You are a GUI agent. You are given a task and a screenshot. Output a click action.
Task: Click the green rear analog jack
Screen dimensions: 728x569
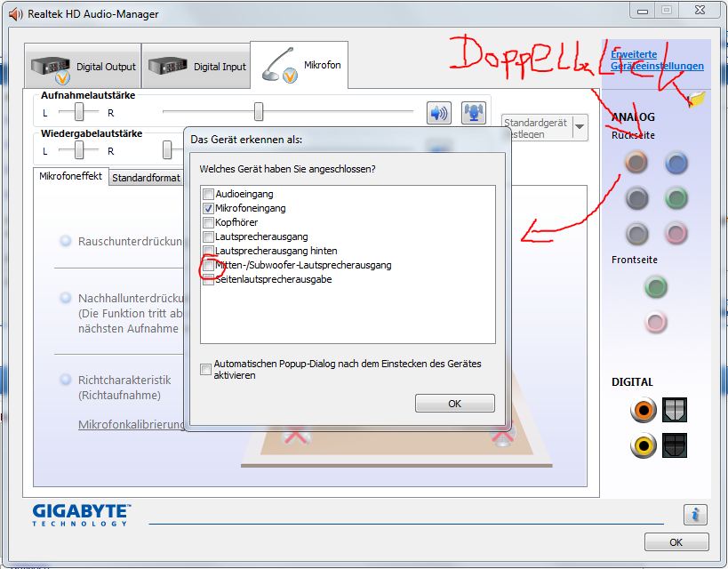point(676,198)
